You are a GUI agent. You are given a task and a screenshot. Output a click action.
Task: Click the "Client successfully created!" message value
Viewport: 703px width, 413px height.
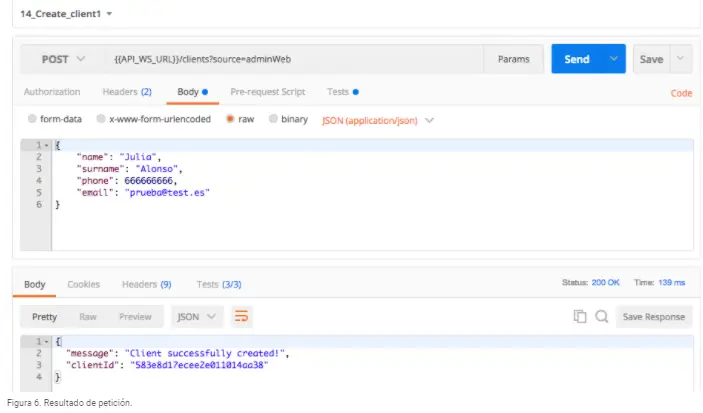click(x=205, y=353)
